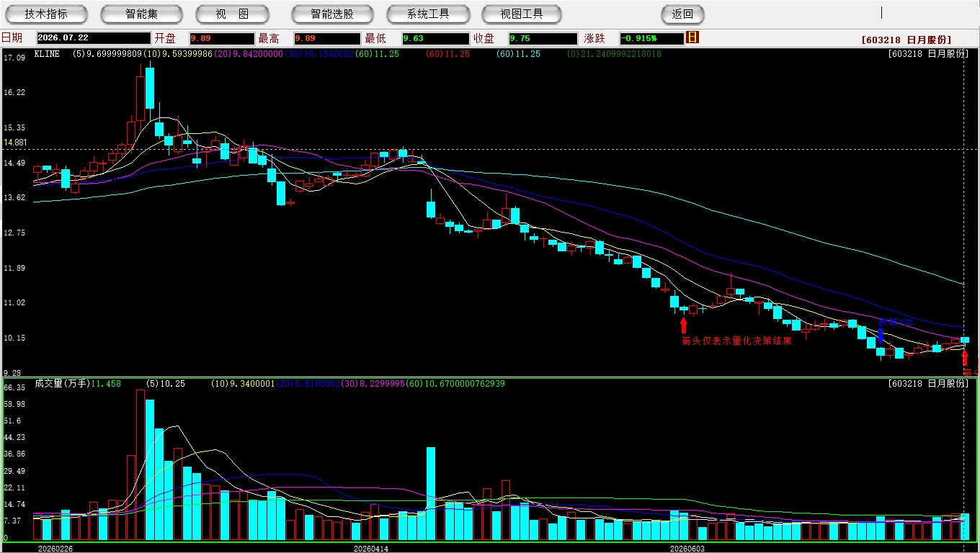The height and width of the screenshot is (553, 980).
Task: Click the red arrow under the last candlestick
Action: [x=965, y=357]
